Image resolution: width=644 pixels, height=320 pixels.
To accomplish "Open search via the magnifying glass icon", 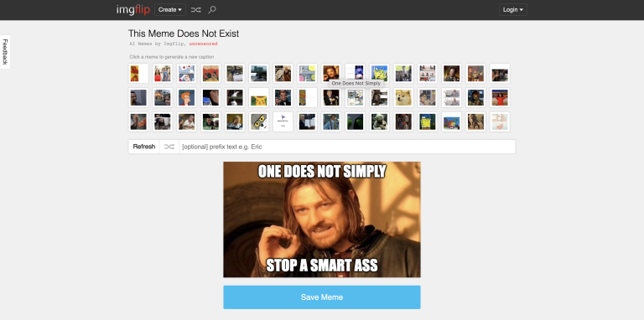I will point(212,9).
